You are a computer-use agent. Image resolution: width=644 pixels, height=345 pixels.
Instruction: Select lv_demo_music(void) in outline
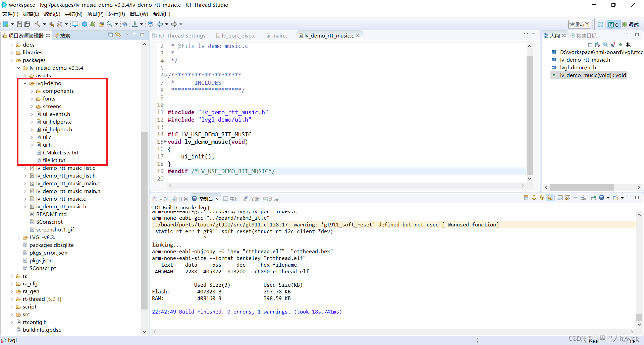593,75
